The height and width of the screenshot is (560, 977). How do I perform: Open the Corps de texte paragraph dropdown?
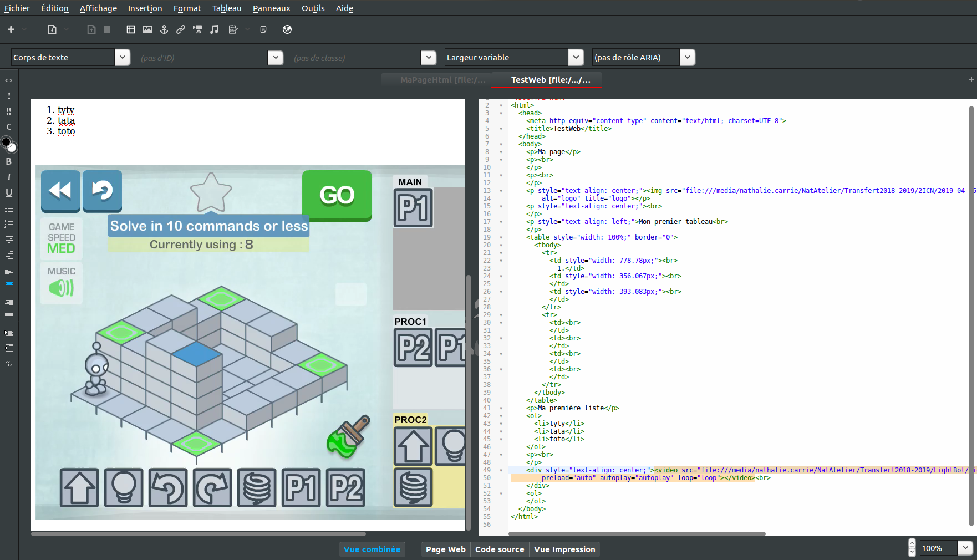[123, 58]
